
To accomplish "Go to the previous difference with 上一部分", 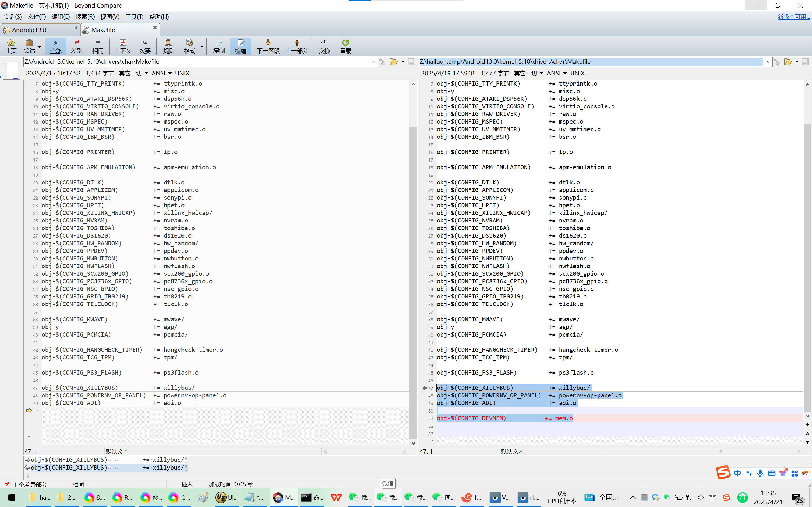I will point(297,46).
